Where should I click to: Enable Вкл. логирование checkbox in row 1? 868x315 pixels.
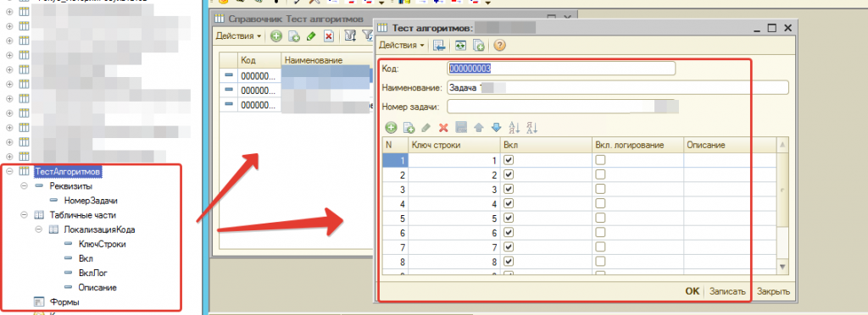(x=600, y=160)
